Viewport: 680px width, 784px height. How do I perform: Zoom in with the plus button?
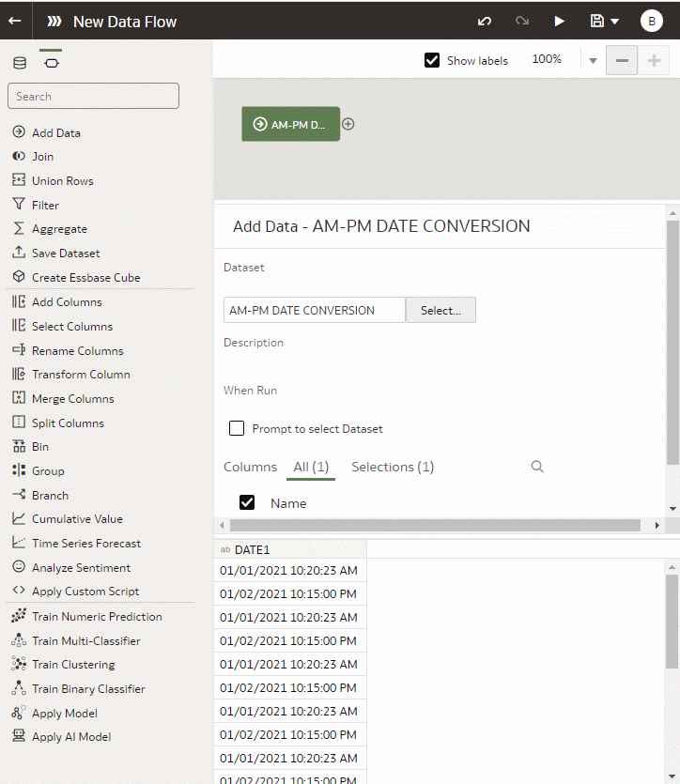coord(654,60)
